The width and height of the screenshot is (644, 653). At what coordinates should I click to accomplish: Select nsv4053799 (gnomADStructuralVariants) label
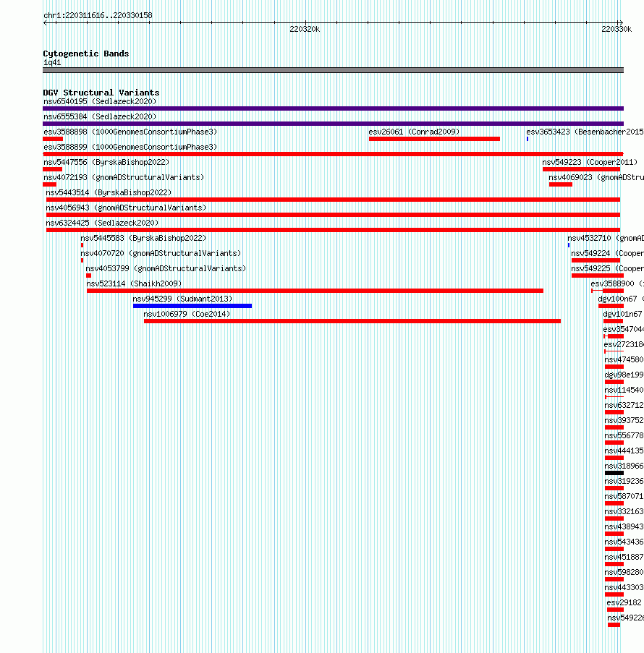(166, 268)
